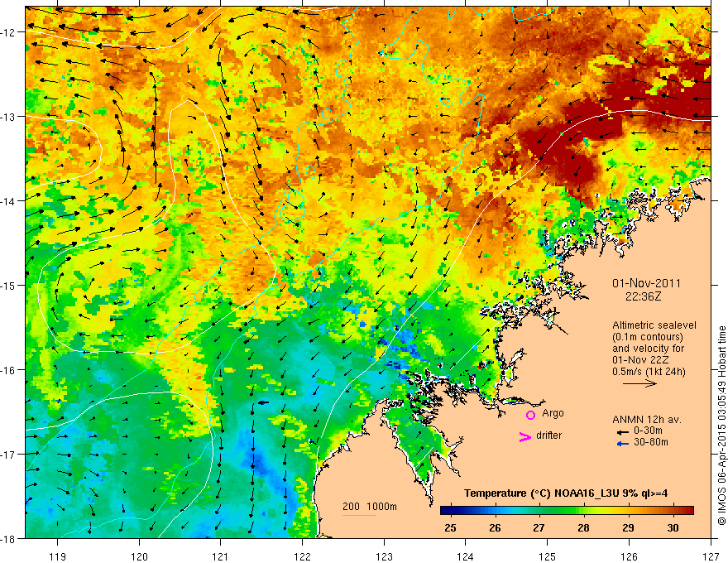Click the -17 latitude axis label
This screenshot has height=563, width=728.
click(9, 454)
